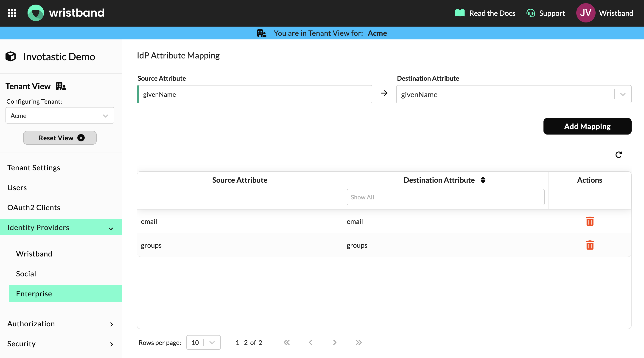The width and height of the screenshot is (644, 358).
Task: Click the Wristband logo
Action: click(x=66, y=13)
